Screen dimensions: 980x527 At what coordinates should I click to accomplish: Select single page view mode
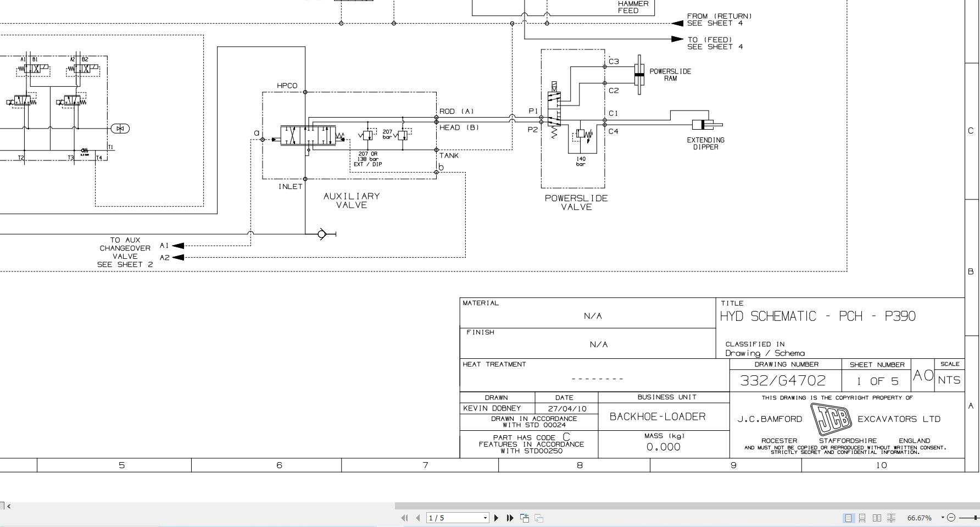pyautogui.click(x=849, y=518)
